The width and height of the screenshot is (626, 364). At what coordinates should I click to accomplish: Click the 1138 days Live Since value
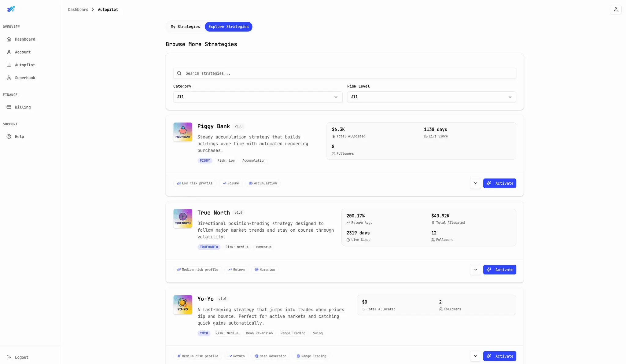(435, 129)
